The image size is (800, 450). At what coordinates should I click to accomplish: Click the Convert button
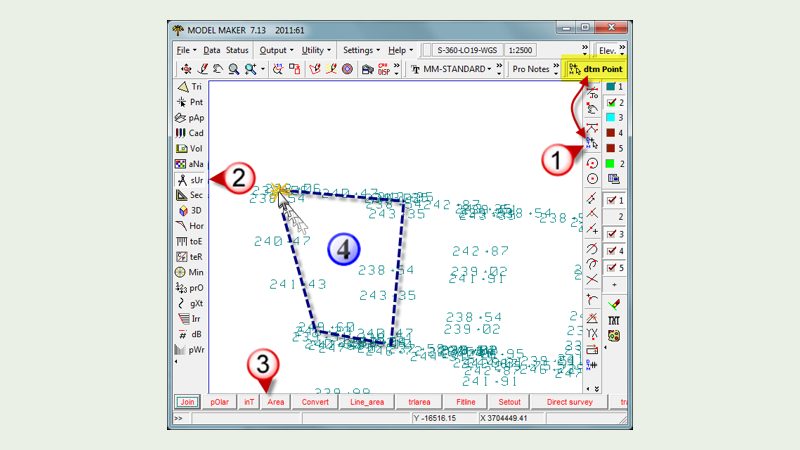315,402
